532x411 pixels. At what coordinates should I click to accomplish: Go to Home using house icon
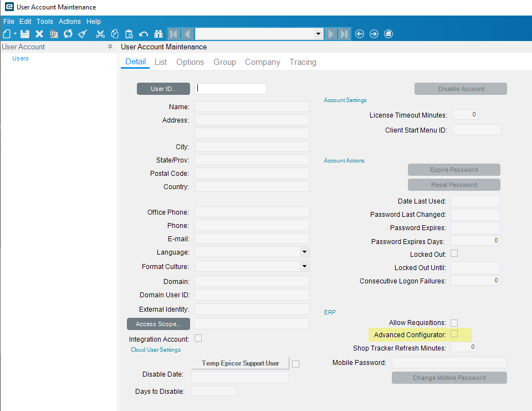(388, 34)
